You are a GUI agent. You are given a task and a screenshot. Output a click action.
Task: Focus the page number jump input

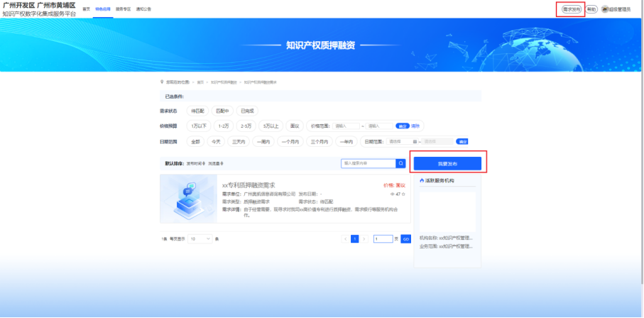click(383, 238)
